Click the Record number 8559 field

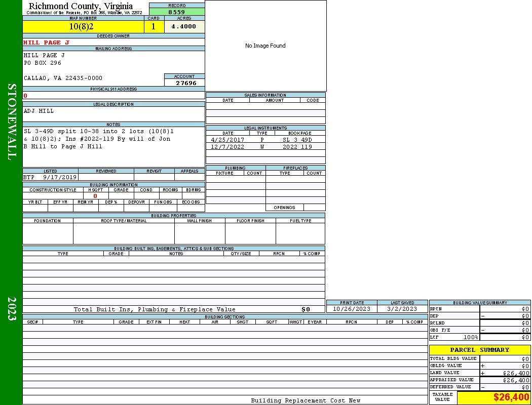[177, 12]
